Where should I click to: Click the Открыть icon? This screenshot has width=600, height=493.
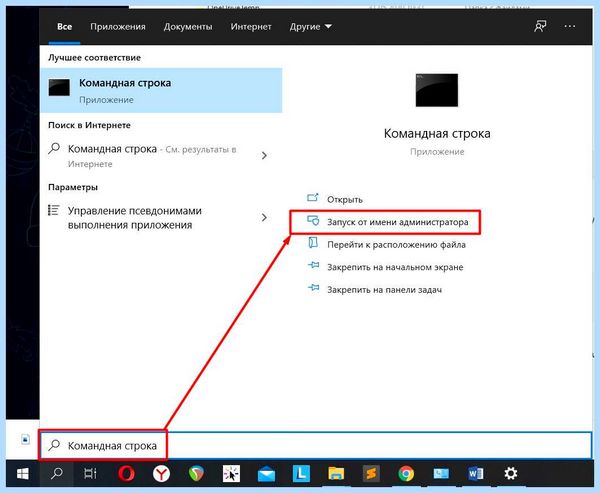tap(313, 198)
